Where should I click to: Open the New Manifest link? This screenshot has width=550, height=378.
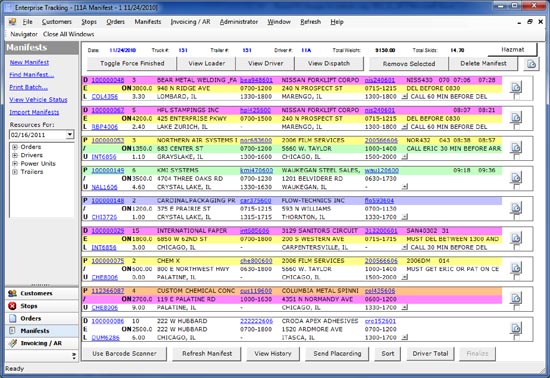click(x=29, y=62)
